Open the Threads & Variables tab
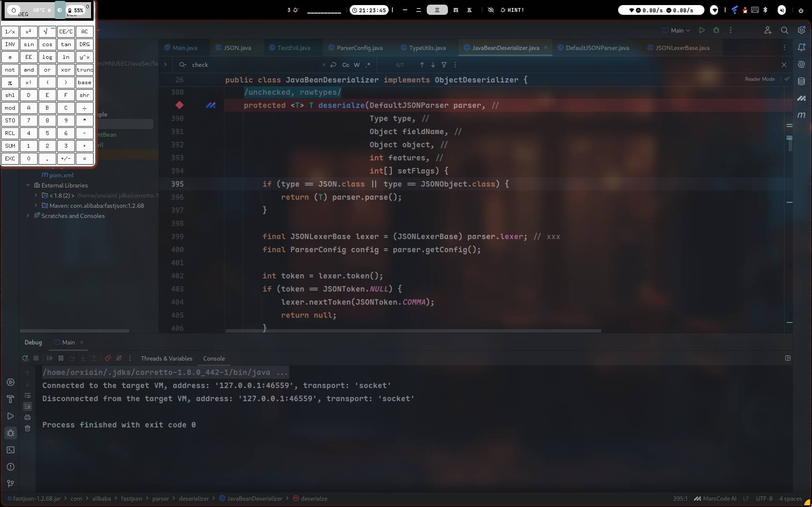Viewport: 812px width, 507px height. pyautogui.click(x=166, y=358)
